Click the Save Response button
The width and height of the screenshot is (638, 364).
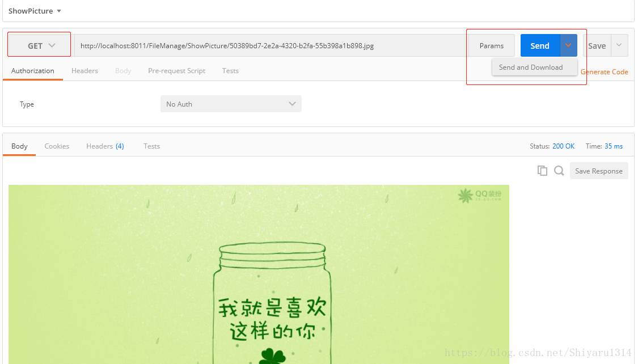coord(599,171)
